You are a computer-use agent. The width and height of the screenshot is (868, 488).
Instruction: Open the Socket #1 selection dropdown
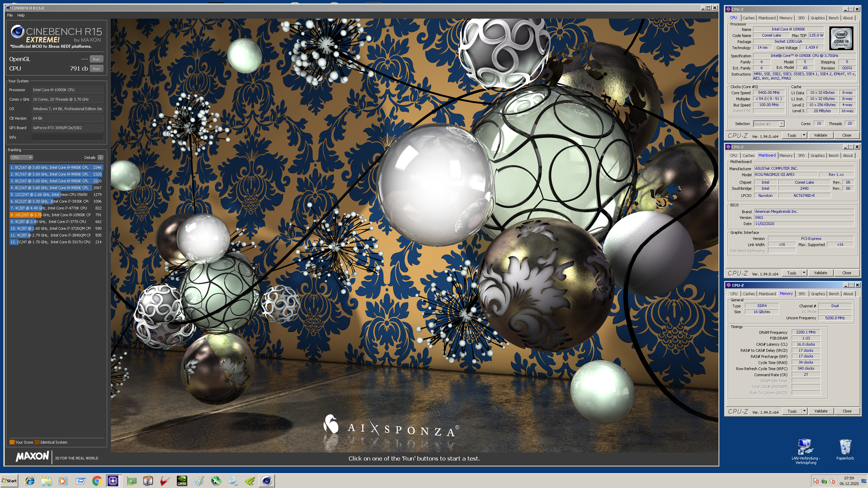pos(769,124)
